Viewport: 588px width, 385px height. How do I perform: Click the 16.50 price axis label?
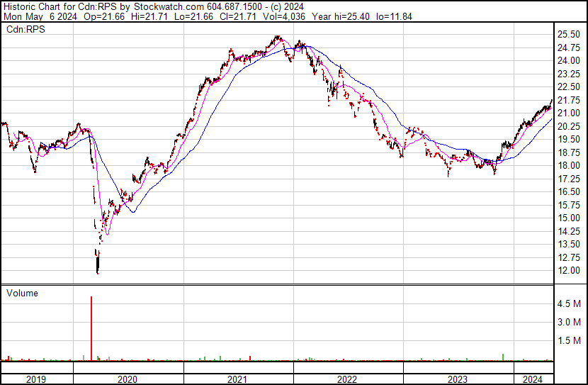[569, 191]
